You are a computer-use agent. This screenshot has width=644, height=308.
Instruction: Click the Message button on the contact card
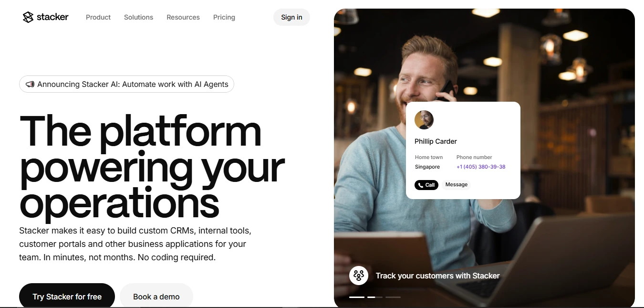click(457, 185)
